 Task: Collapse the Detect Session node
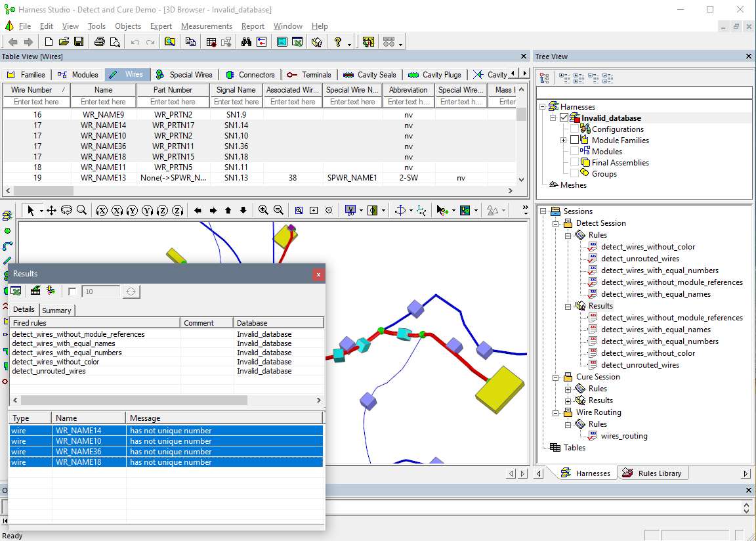[555, 223]
